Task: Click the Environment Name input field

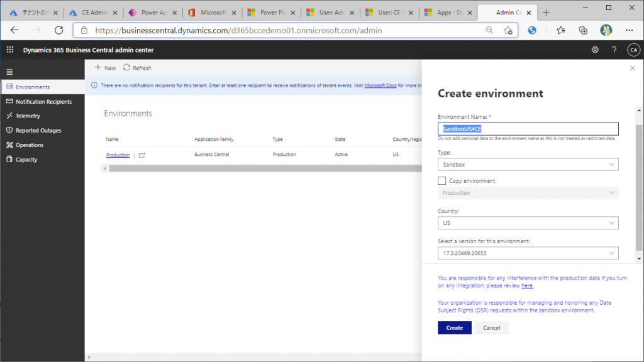Action: (x=528, y=129)
